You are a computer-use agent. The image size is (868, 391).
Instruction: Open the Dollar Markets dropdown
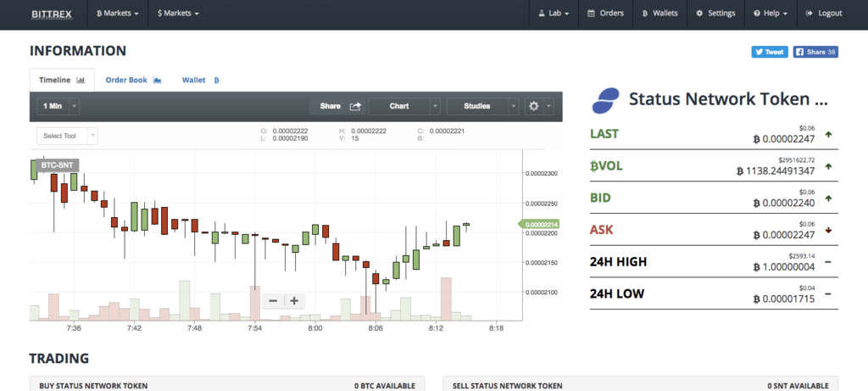pyautogui.click(x=178, y=14)
